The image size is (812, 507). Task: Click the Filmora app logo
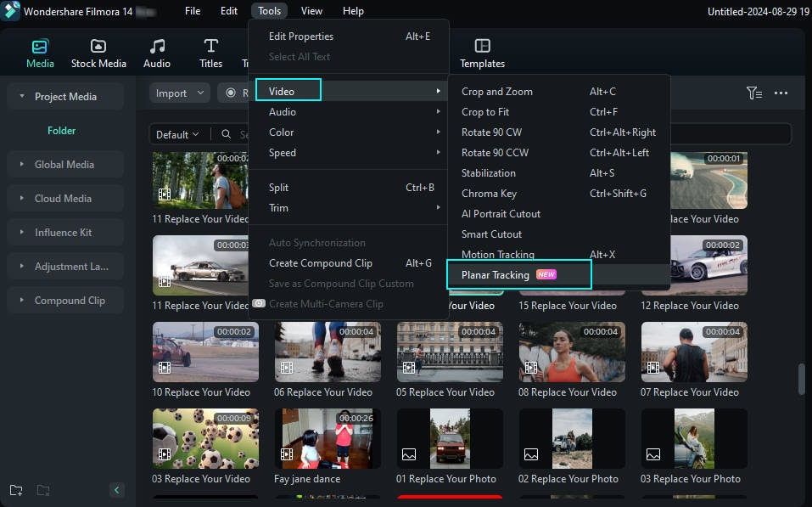[10, 10]
